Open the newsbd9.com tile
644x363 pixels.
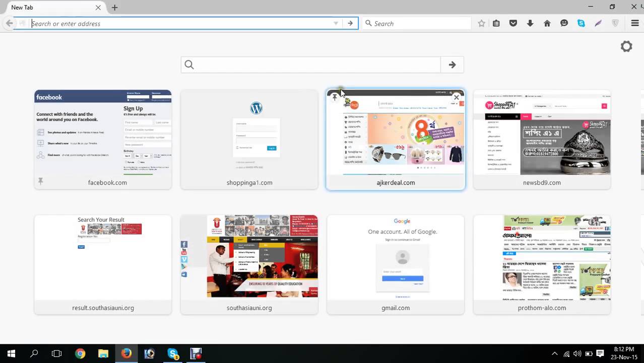(542, 139)
